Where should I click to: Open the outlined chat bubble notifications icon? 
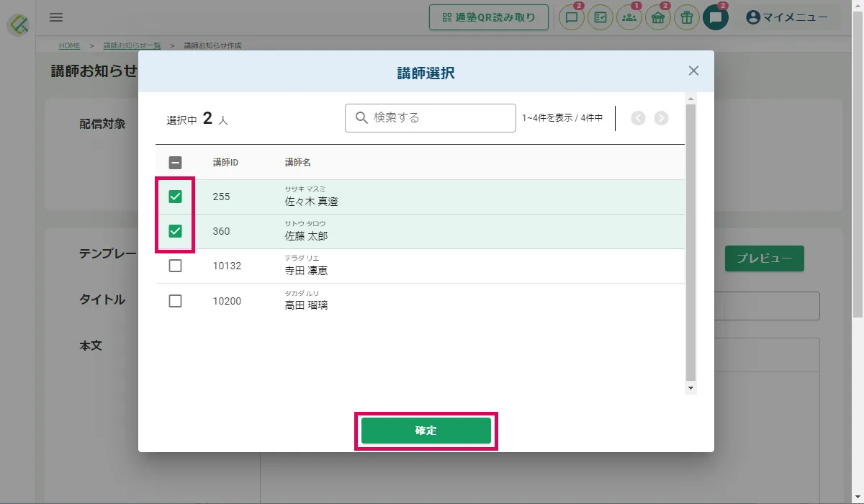[572, 18]
